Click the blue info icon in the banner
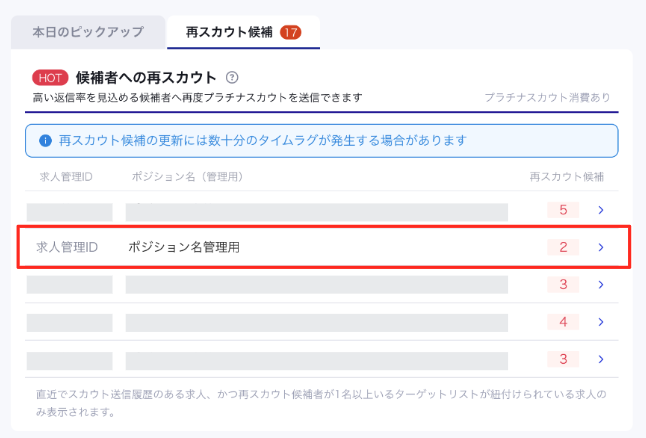This screenshot has width=646, height=438. pos(44,141)
